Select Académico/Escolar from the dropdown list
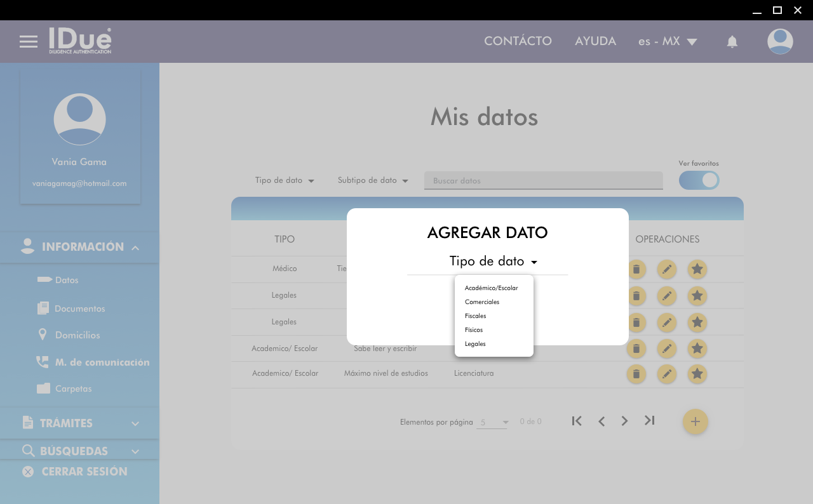 coord(491,288)
